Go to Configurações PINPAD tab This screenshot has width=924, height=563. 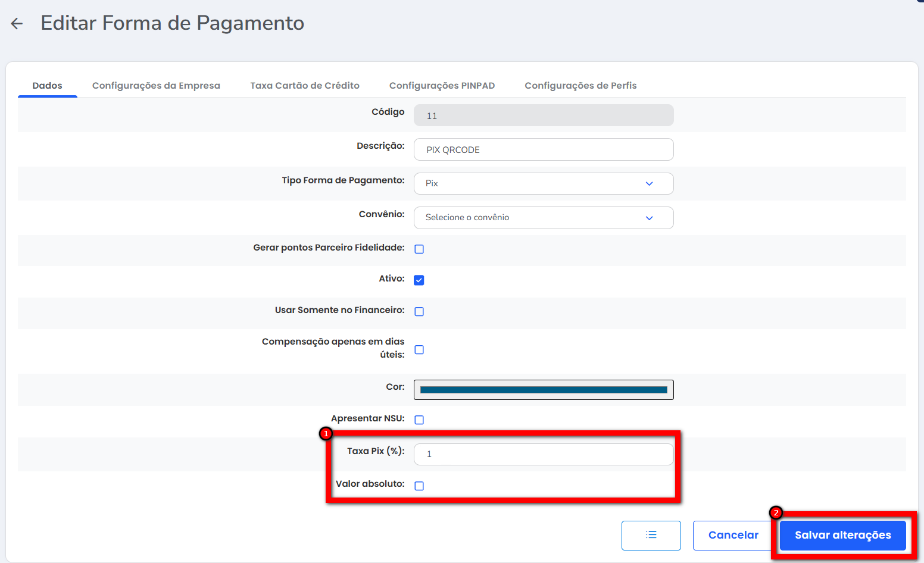tap(442, 86)
